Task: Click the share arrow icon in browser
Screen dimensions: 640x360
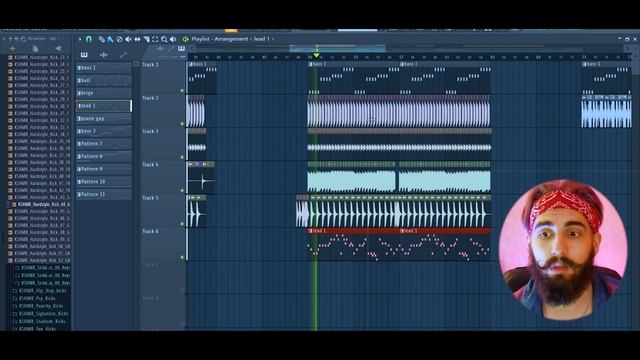Action: tap(58, 49)
